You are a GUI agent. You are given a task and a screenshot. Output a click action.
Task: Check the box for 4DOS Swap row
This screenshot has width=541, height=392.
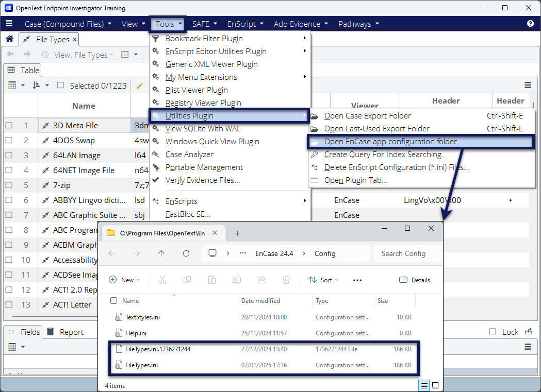[9, 140]
